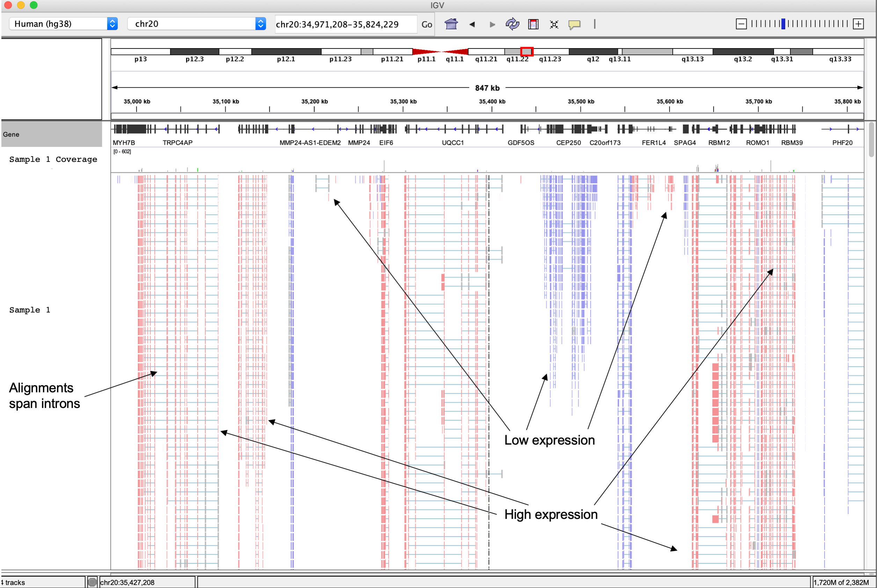Image resolution: width=877 pixels, height=588 pixels.
Task: Click the gray status bar stop icon
Action: click(92, 582)
